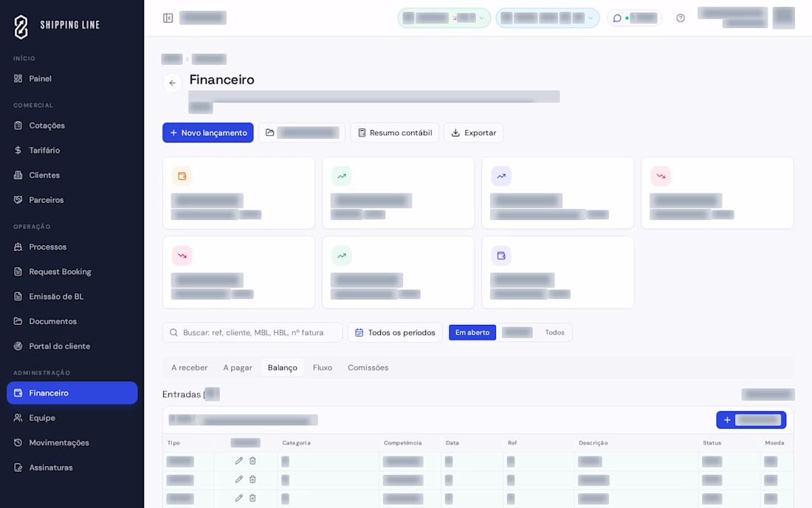Select the blurred middle status filter option

[x=517, y=332]
